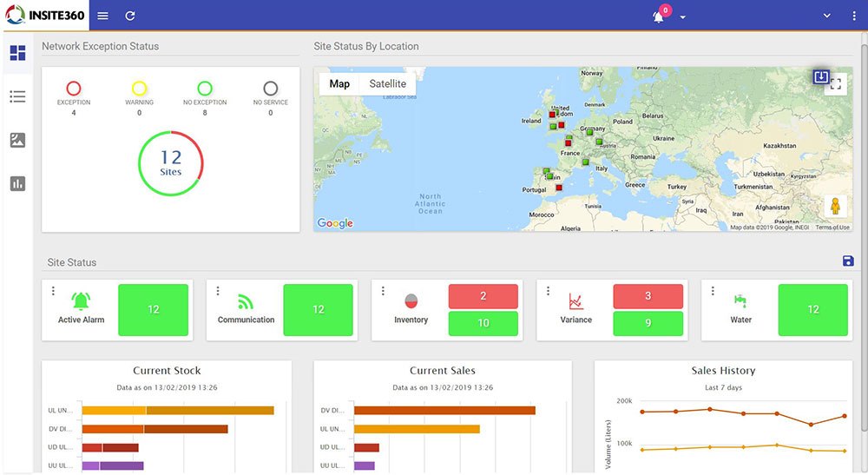The width and height of the screenshot is (868, 475).
Task: Open the Variance card options menu
Action: point(548,291)
